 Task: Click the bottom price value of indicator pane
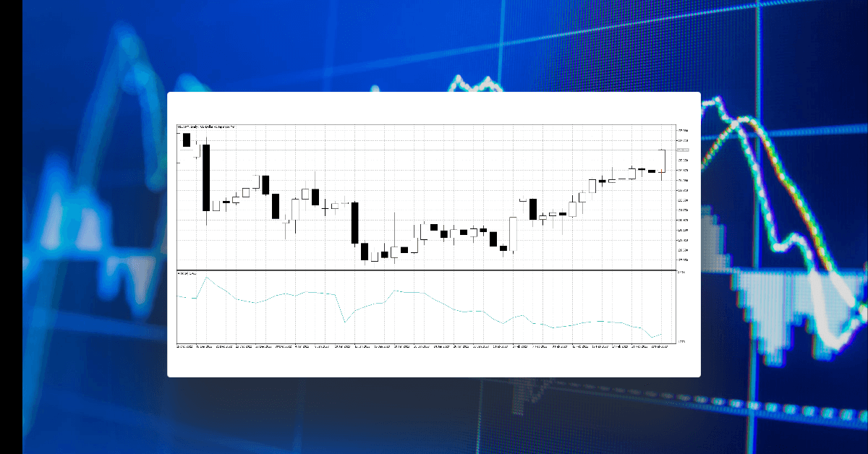click(x=680, y=339)
